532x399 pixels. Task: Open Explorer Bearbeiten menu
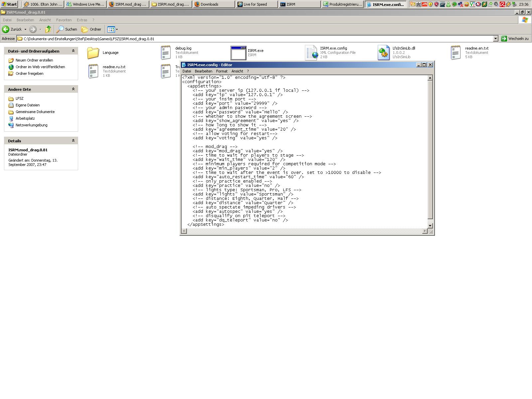pyautogui.click(x=25, y=20)
